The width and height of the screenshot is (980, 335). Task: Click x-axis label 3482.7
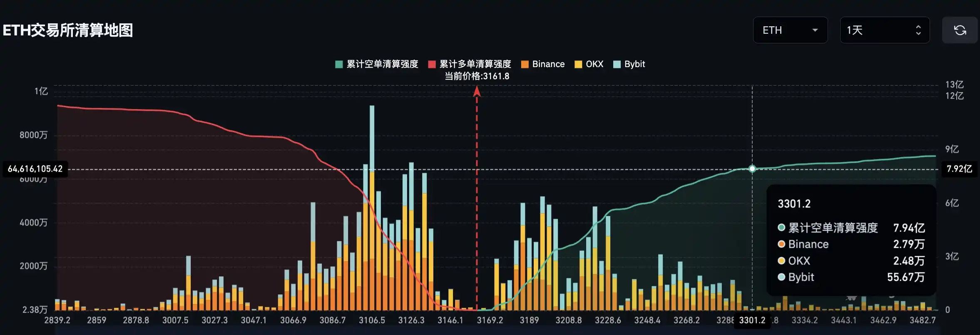pos(923,320)
